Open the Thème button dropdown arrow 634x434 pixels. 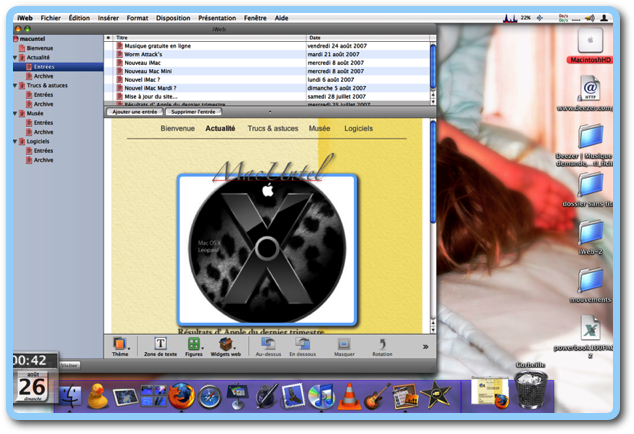129,348
